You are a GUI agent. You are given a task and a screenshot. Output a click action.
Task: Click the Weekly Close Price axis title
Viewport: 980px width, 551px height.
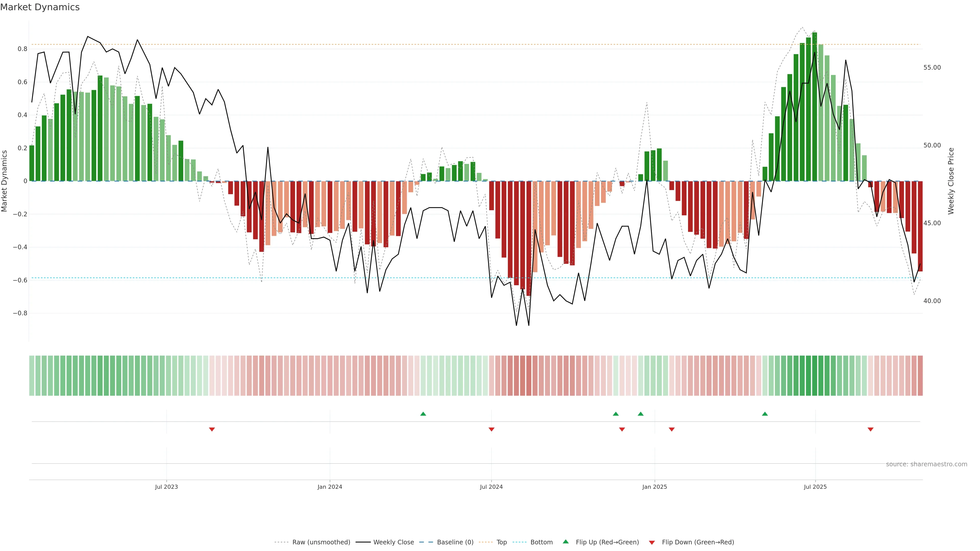pos(951,181)
